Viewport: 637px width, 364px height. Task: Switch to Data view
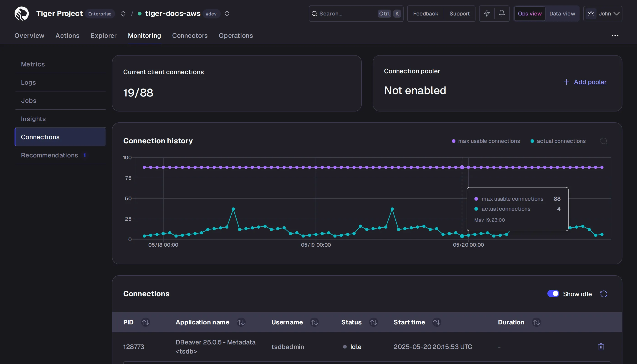pos(562,13)
